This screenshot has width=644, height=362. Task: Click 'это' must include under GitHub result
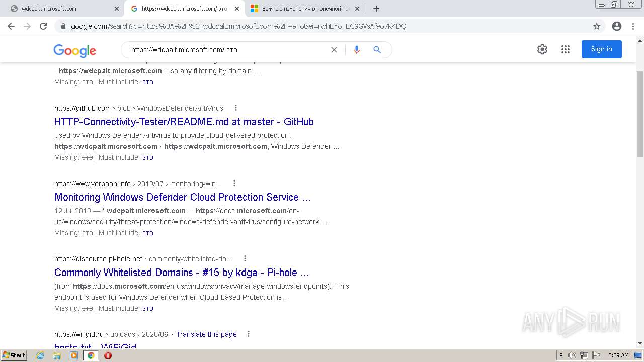(148, 158)
